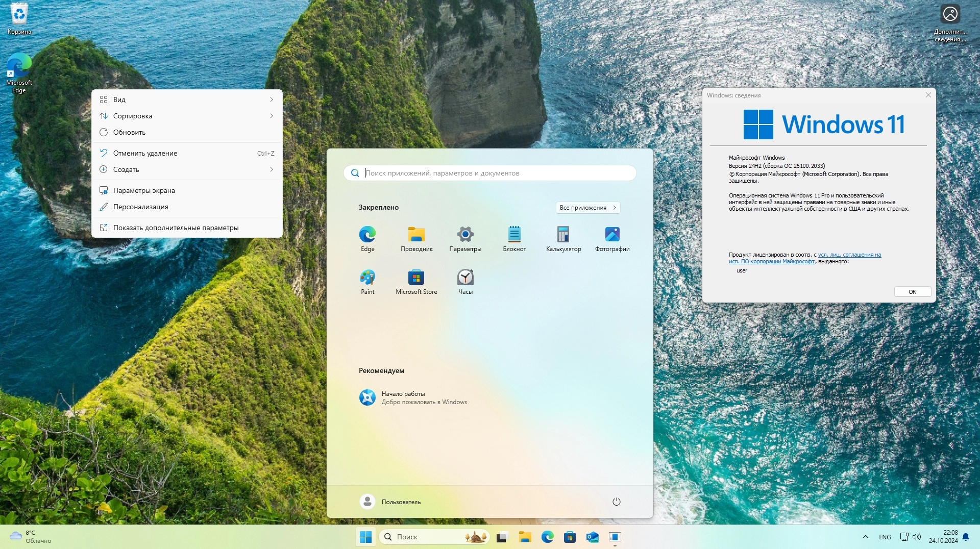Launch Блокнот from the pinned apps
Viewport: 980px width, 549px height.
pyautogui.click(x=514, y=239)
